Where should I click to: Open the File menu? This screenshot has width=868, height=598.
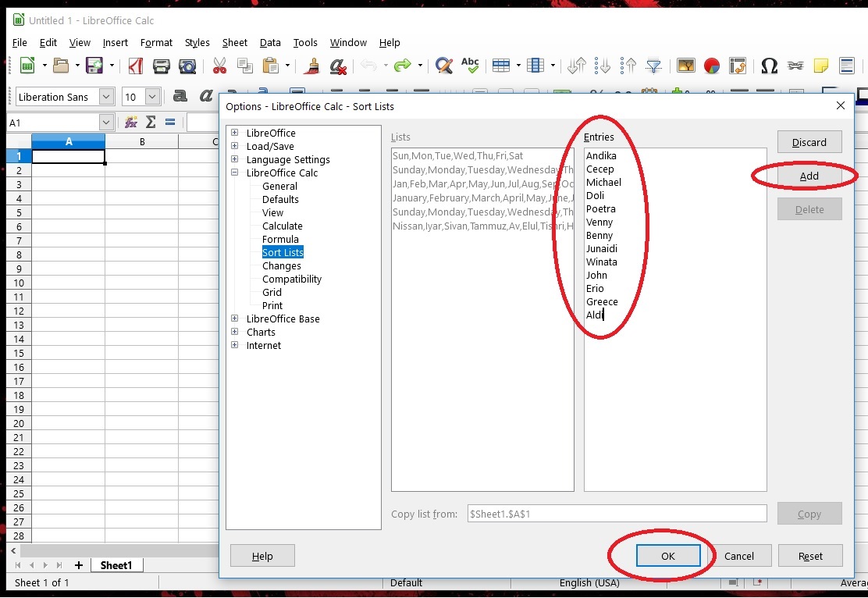20,43
